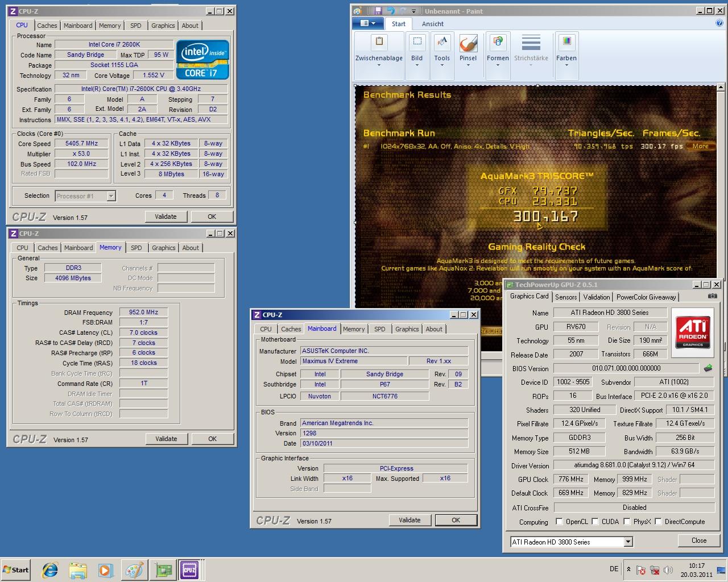Click Validate in the CPU-Z processor window

pyautogui.click(x=166, y=217)
